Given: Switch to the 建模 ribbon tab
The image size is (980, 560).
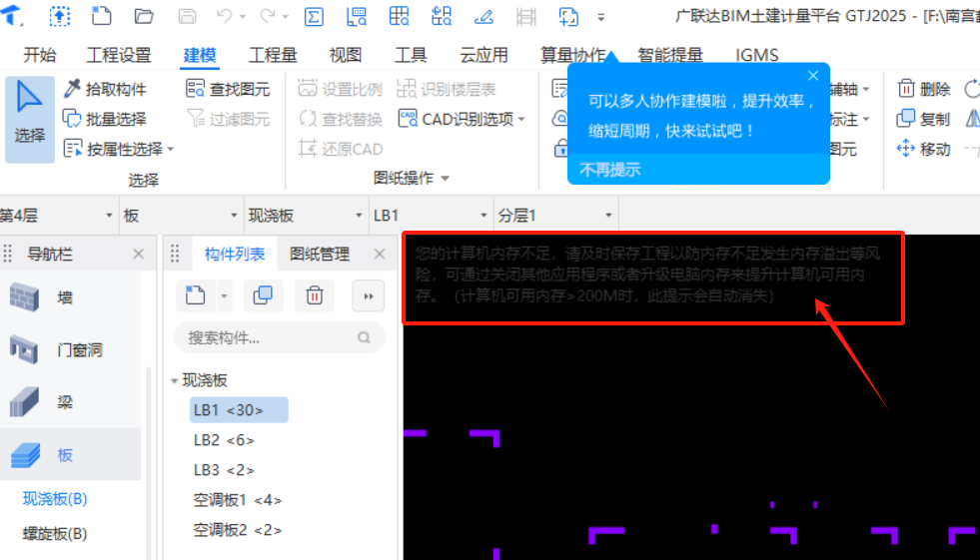Looking at the screenshot, I should (x=200, y=55).
